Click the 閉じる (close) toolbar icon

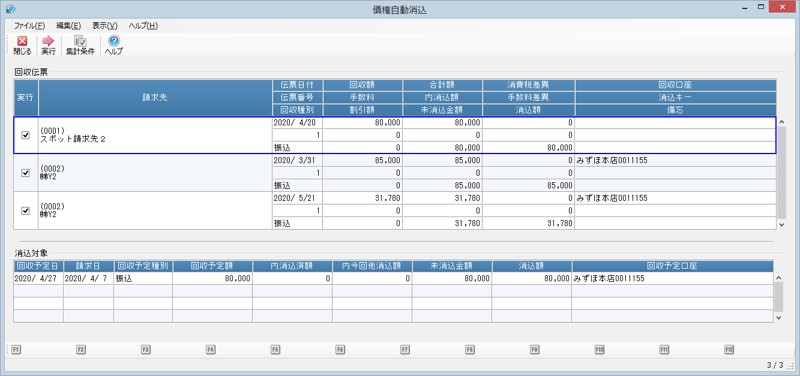point(22,45)
